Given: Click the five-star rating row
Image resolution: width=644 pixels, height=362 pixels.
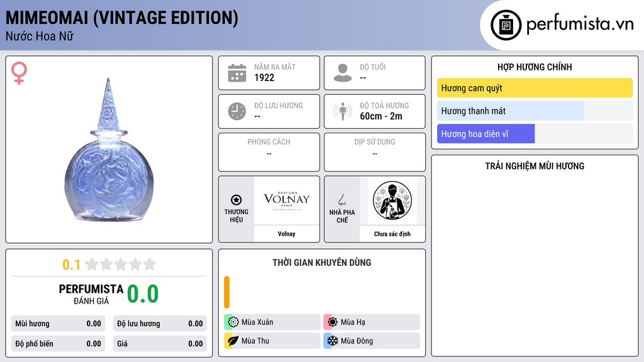Looking at the screenshot, I should click(x=121, y=264).
